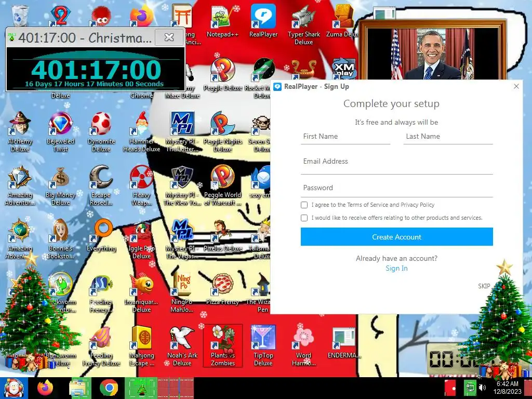This screenshot has height=399, width=532.
Task: Open Mahjong Escape desktop icon
Action: [141, 347]
